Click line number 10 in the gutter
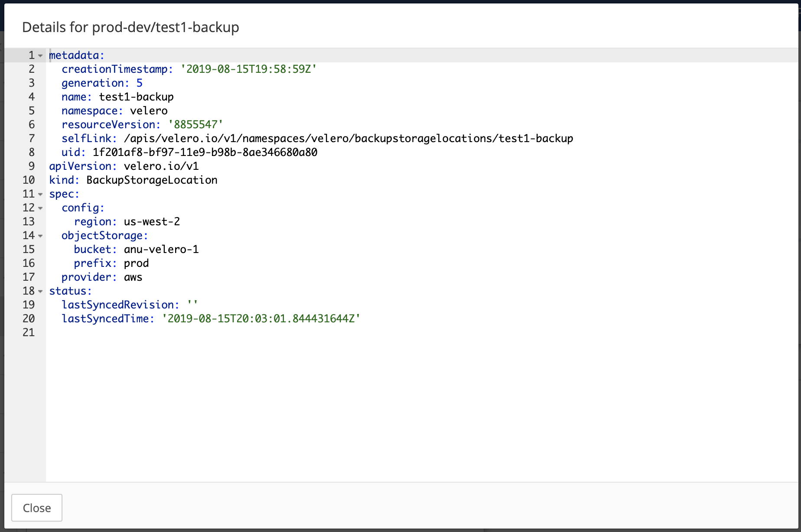This screenshot has width=801, height=532. pos(29,180)
